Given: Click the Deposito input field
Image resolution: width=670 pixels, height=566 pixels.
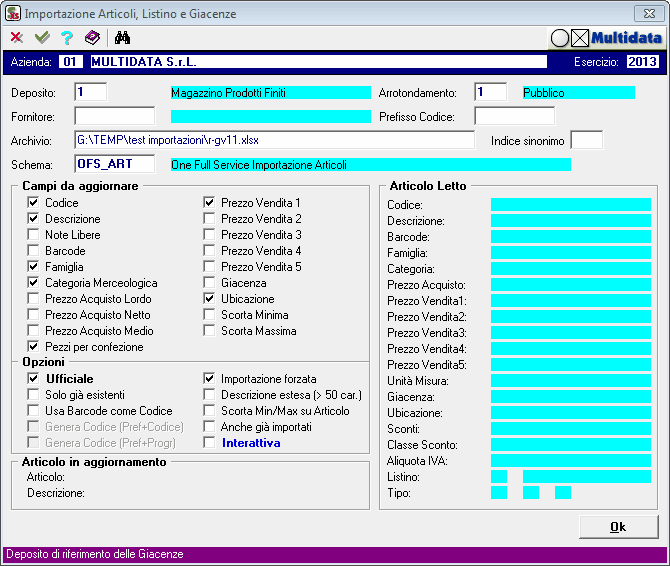Looking at the screenshot, I should (91, 92).
